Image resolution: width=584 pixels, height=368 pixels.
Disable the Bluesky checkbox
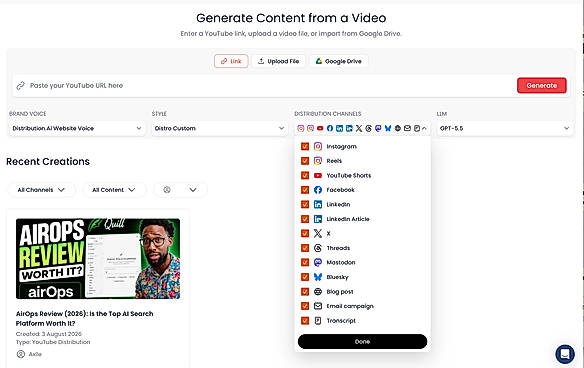coord(305,277)
